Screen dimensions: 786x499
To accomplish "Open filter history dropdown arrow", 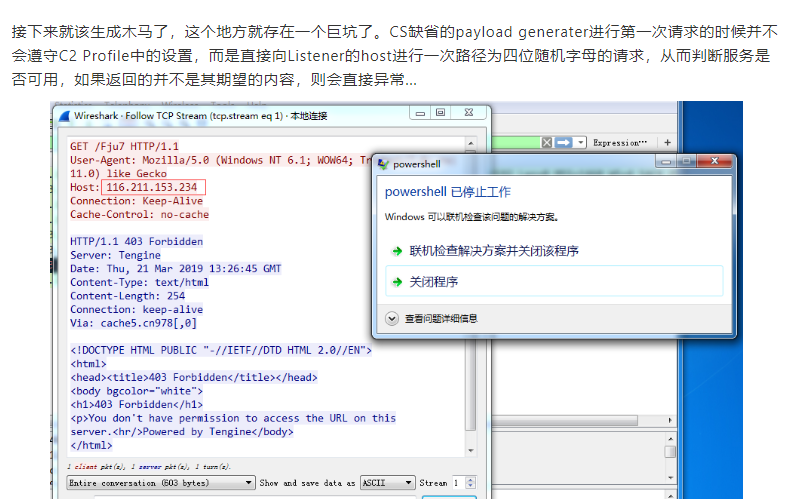I will tap(580, 143).
